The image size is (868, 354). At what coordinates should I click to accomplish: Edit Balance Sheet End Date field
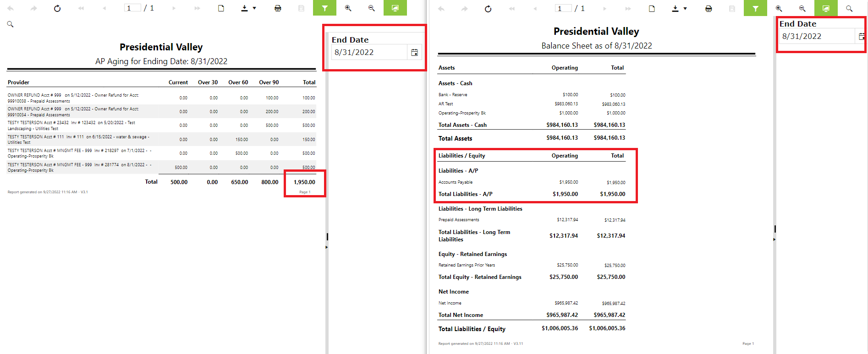coord(817,36)
